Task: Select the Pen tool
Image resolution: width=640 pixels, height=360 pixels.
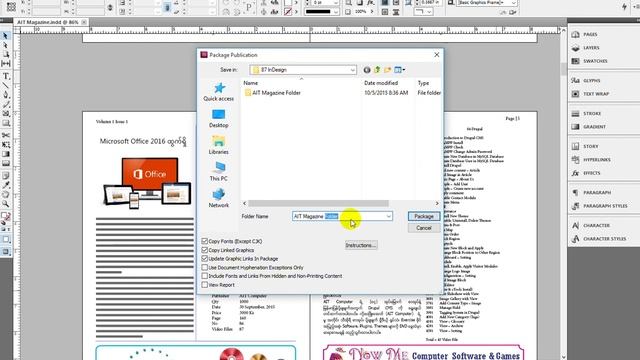Action: pos(6,95)
